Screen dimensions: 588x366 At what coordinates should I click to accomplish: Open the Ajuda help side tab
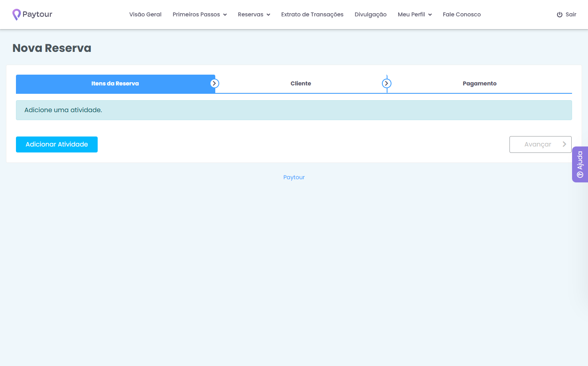pyautogui.click(x=580, y=164)
